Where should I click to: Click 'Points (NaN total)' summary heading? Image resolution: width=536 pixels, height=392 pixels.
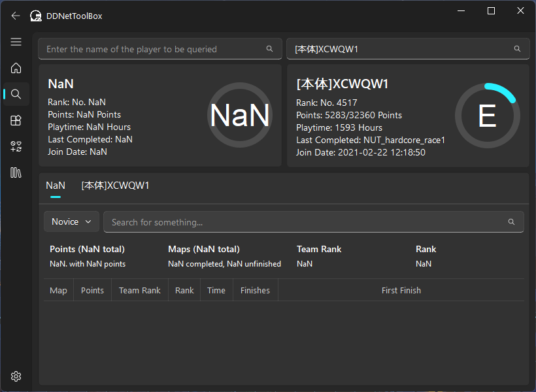click(x=87, y=249)
